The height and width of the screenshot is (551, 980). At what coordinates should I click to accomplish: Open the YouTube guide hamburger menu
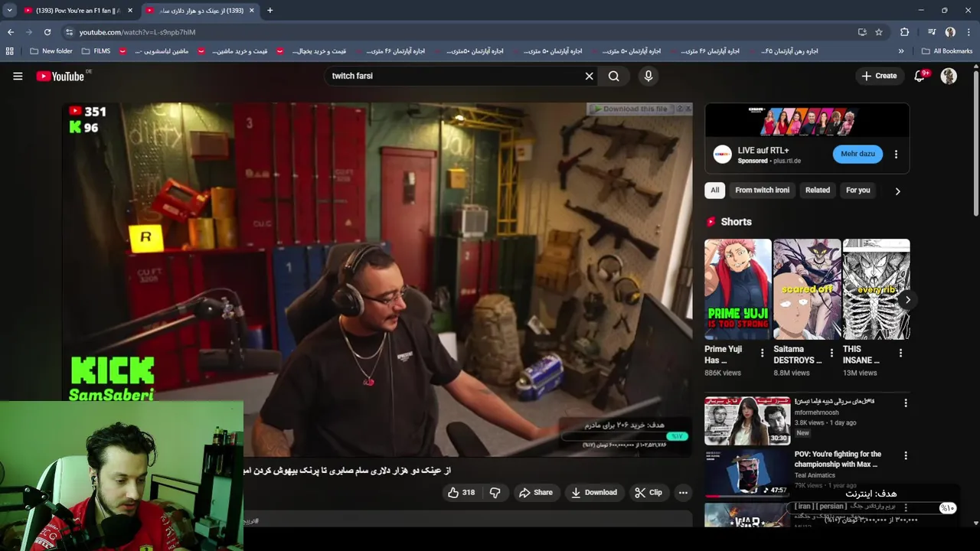click(x=18, y=76)
